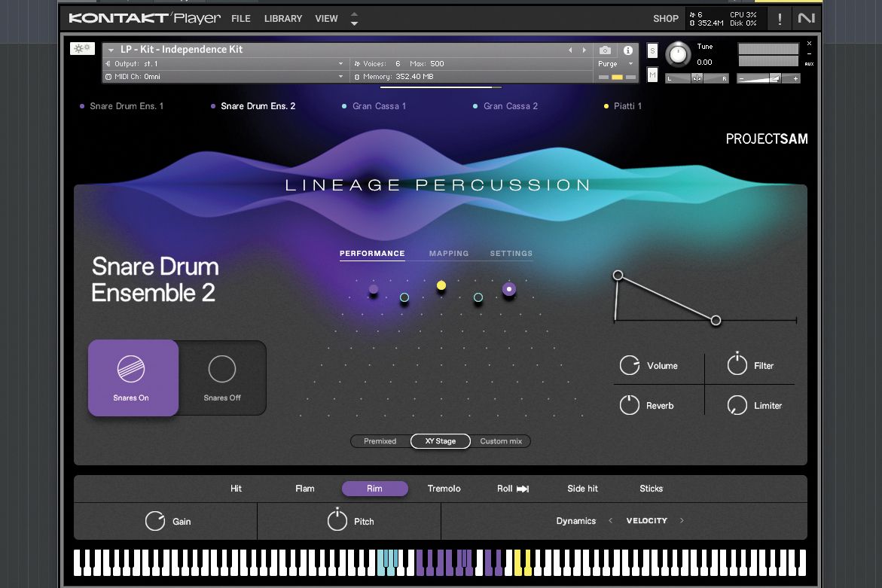
Task: Switch to the Mapping tab
Action: tap(449, 253)
